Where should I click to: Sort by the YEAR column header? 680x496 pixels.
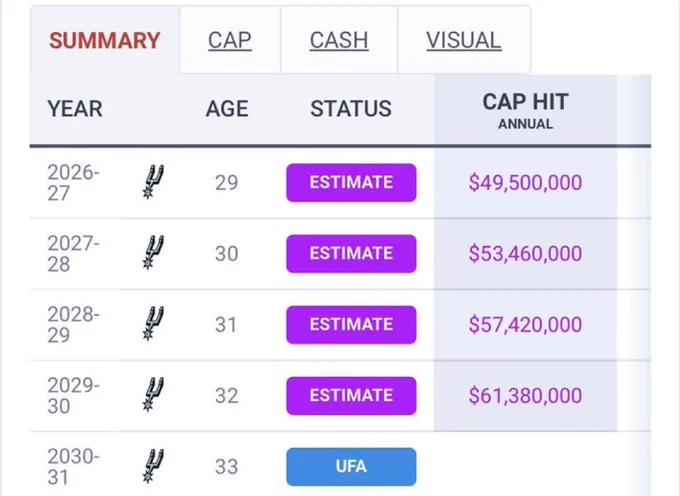[x=75, y=108]
